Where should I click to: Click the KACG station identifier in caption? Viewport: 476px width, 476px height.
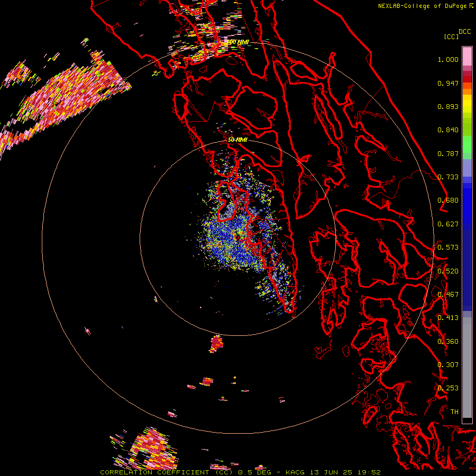[x=295, y=472]
